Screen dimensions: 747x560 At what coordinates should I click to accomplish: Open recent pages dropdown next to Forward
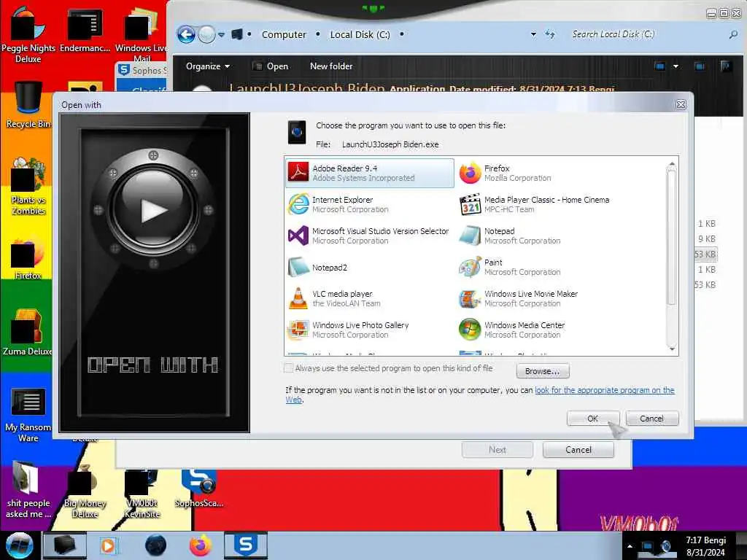coord(222,35)
